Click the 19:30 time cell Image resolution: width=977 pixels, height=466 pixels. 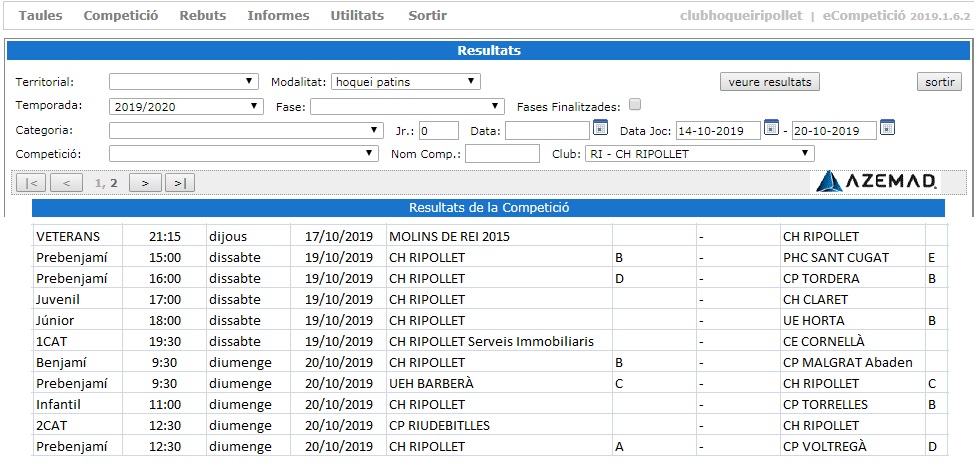(164, 341)
